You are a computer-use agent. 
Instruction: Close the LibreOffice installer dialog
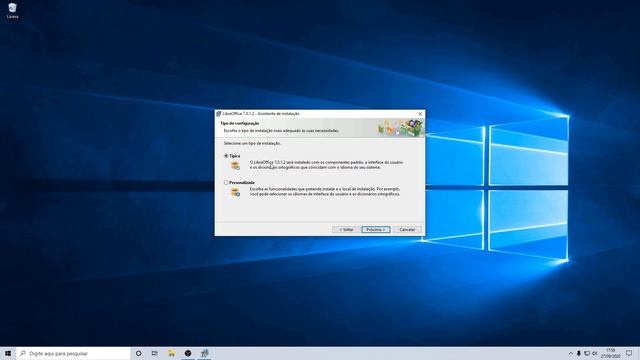pos(420,114)
